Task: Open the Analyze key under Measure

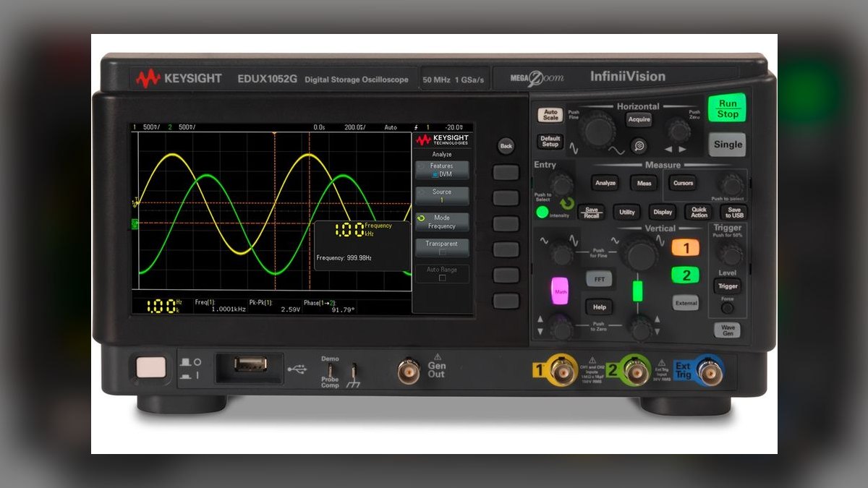Action: 605,183
